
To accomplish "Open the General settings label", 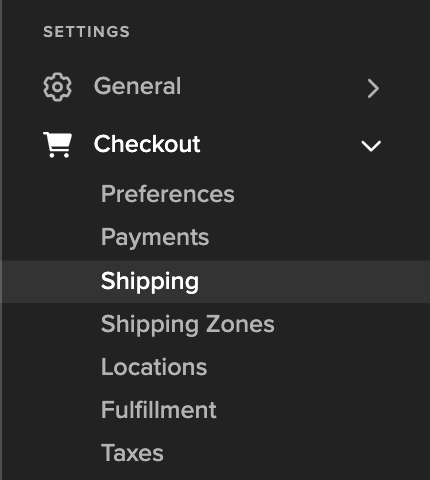I will (x=137, y=86).
